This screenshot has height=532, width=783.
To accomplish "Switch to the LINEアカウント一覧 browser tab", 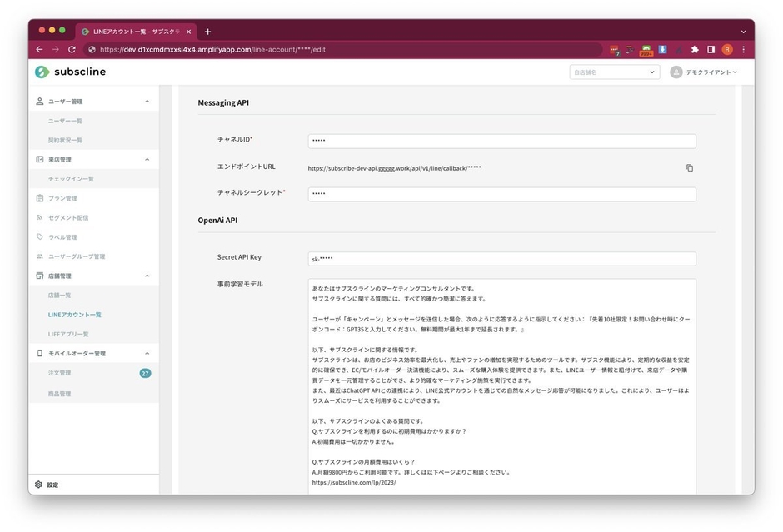I will tap(133, 31).
